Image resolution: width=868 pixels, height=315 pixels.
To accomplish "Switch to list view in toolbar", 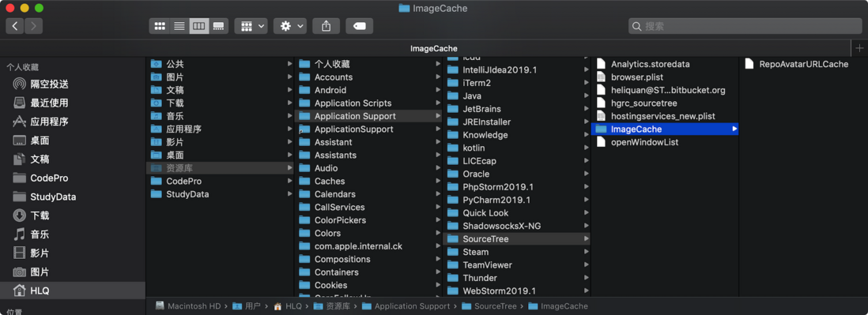I will 179,26.
